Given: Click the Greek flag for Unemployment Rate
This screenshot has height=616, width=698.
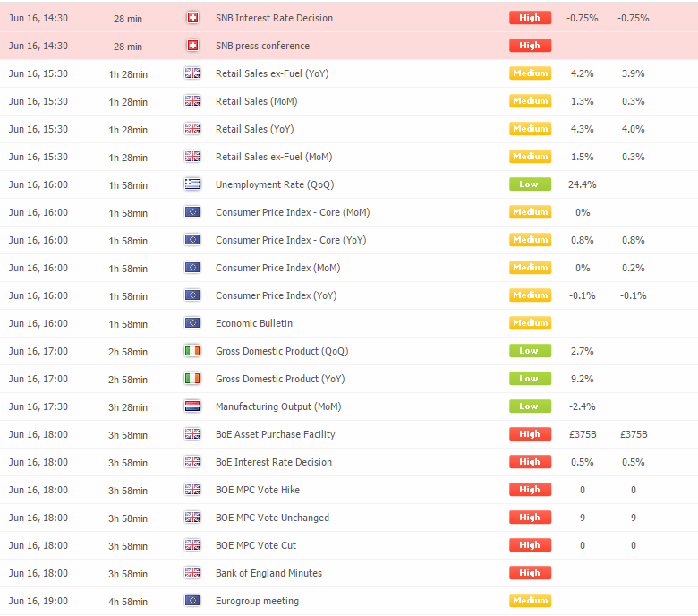Looking at the screenshot, I should coord(192,184).
